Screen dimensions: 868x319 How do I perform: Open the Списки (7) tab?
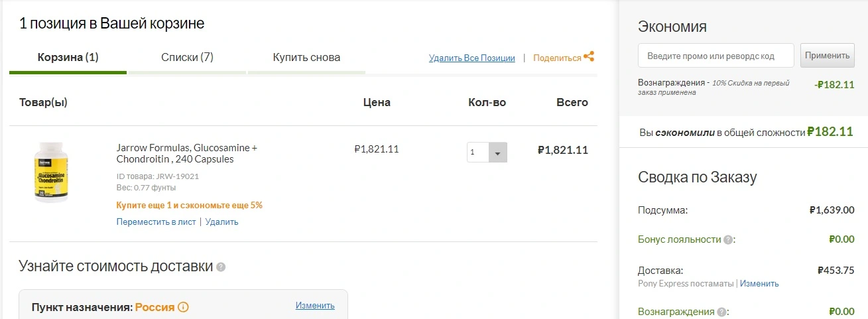[x=187, y=58]
